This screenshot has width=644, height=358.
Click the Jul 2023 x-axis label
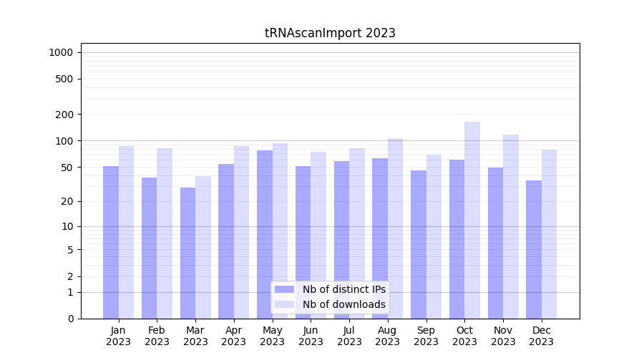pyautogui.click(x=349, y=336)
